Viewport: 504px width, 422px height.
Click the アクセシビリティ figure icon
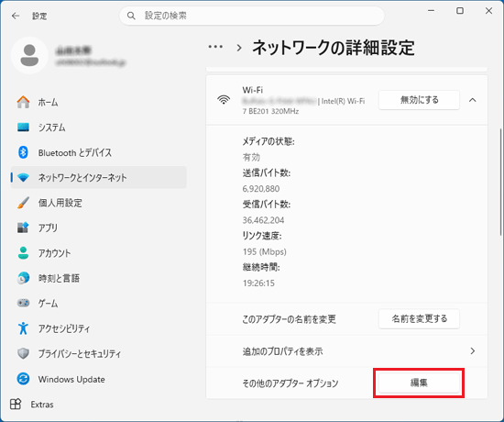pos(23,328)
